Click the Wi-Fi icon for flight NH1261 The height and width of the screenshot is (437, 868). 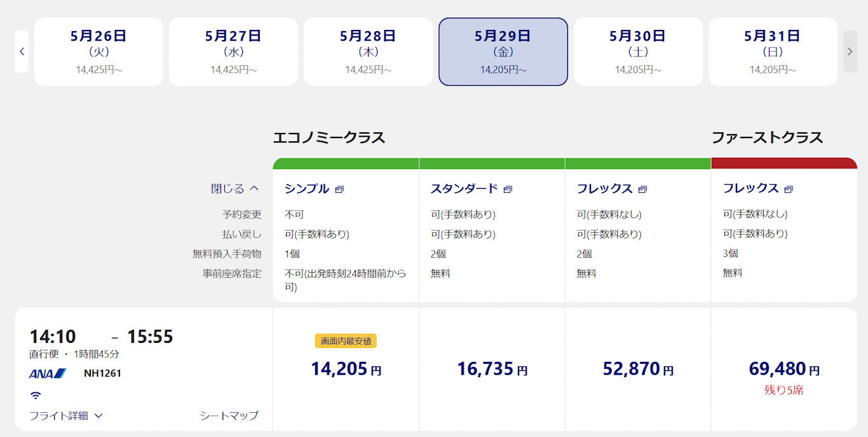(36, 395)
